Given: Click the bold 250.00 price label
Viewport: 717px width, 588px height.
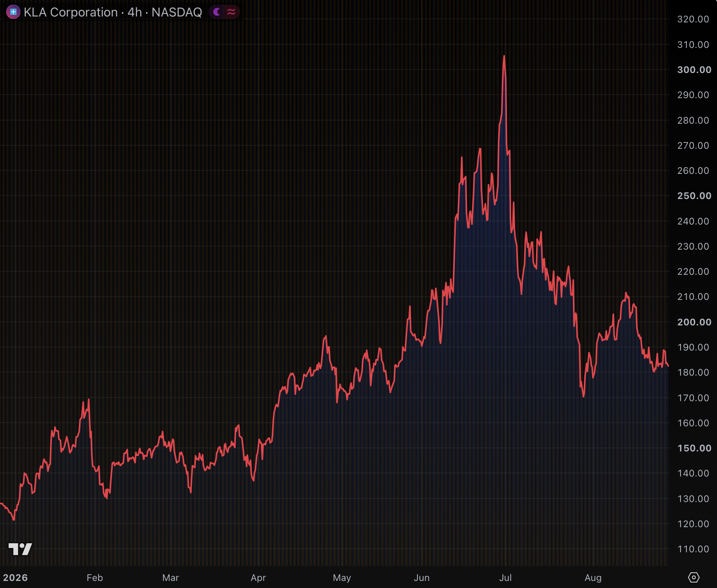Looking at the screenshot, I should (x=694, y=196).
